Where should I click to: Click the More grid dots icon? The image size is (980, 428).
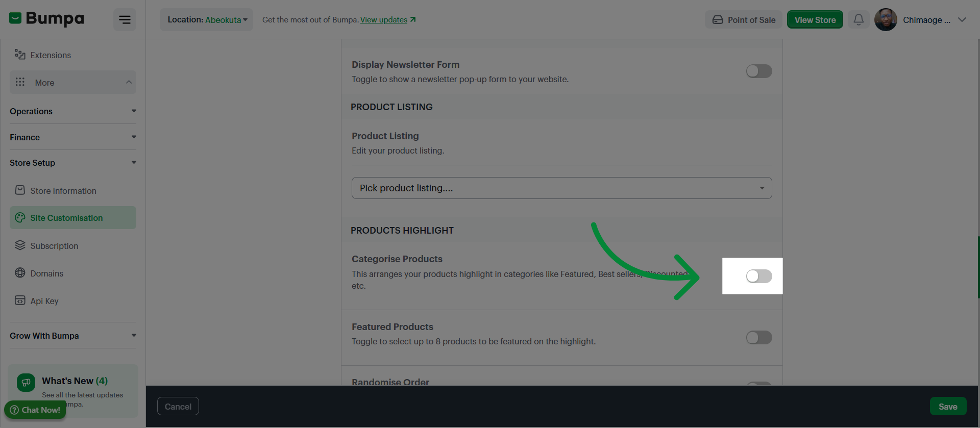(x=20, y=82)
